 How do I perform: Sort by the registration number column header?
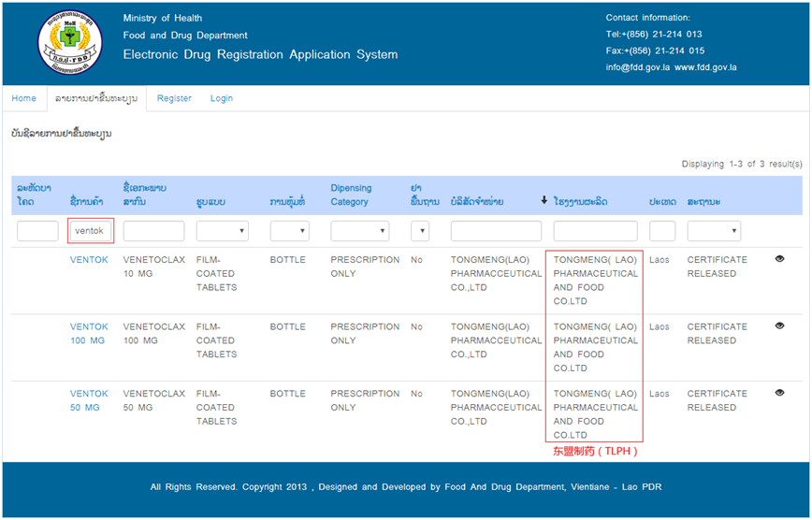(x=34, y=195)
